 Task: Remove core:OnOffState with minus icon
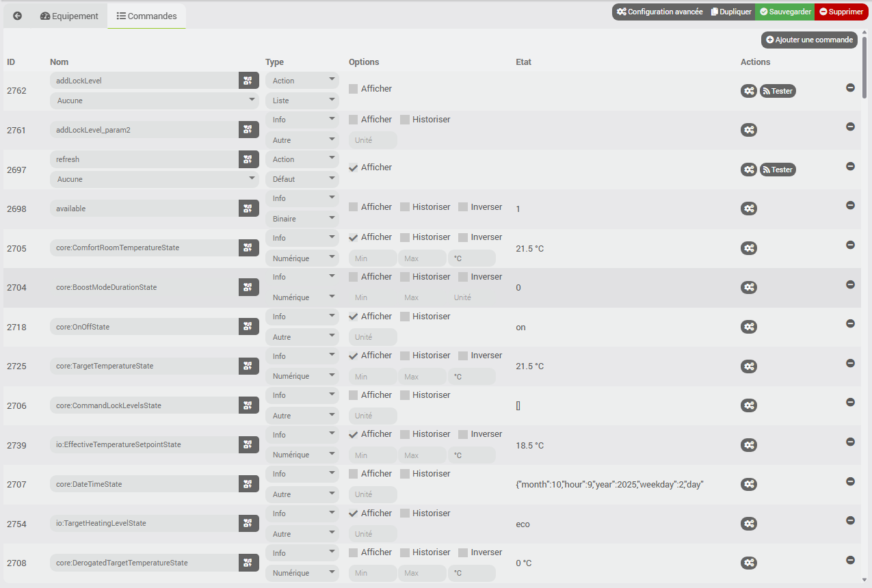(x=850, y=323)
